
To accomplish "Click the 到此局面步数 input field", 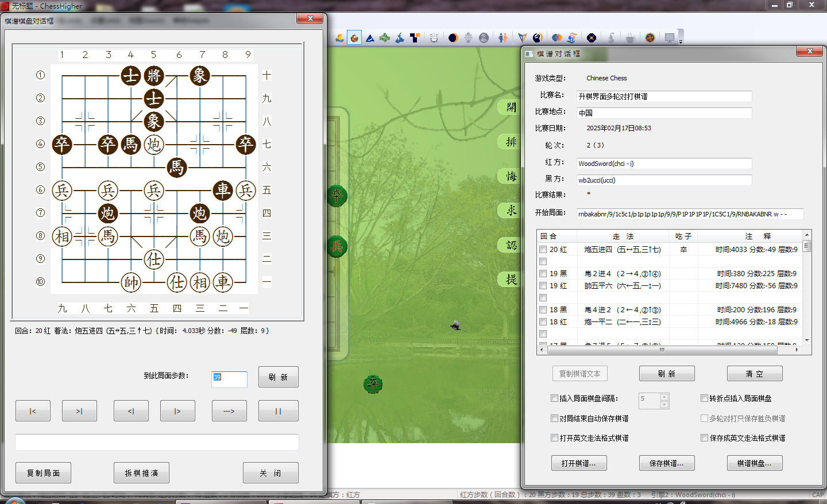I will click(229, 378).
